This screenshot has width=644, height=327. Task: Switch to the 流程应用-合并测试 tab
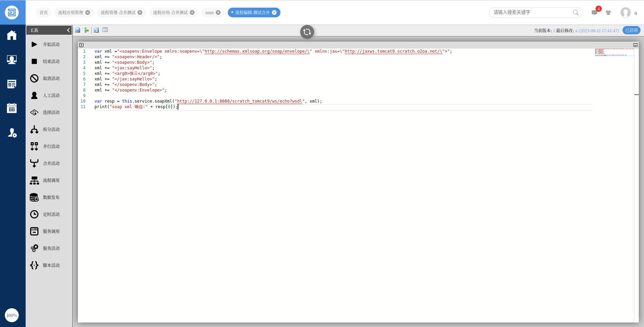(x=170, y=12)
